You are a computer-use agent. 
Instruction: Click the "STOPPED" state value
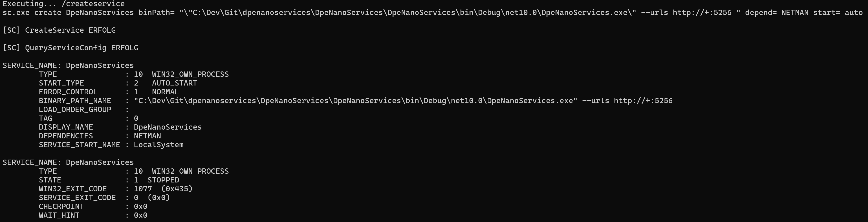pos(163,180)
